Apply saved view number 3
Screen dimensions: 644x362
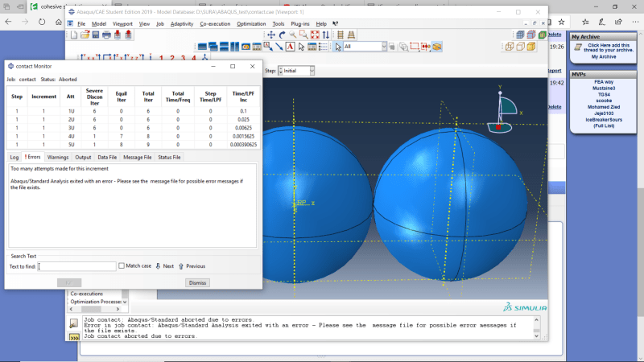pyautogui.click(x=183, y=58)
